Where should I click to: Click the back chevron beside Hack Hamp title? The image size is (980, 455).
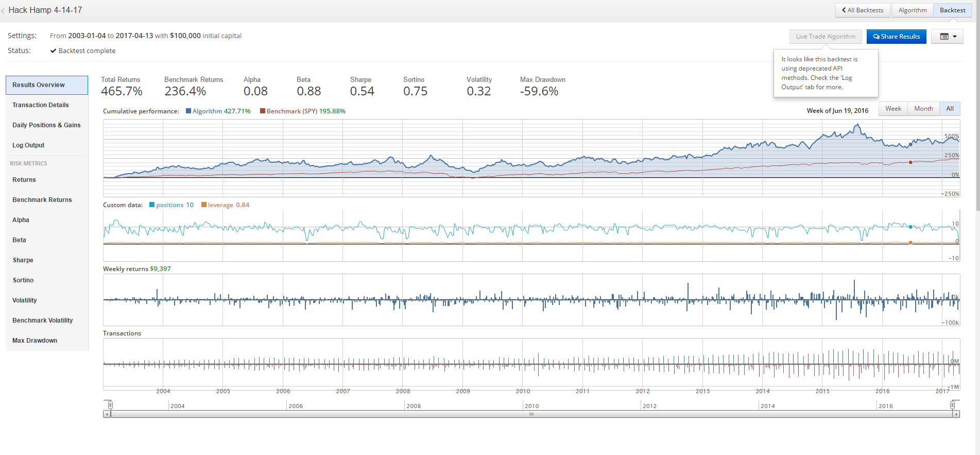point(3,11)
